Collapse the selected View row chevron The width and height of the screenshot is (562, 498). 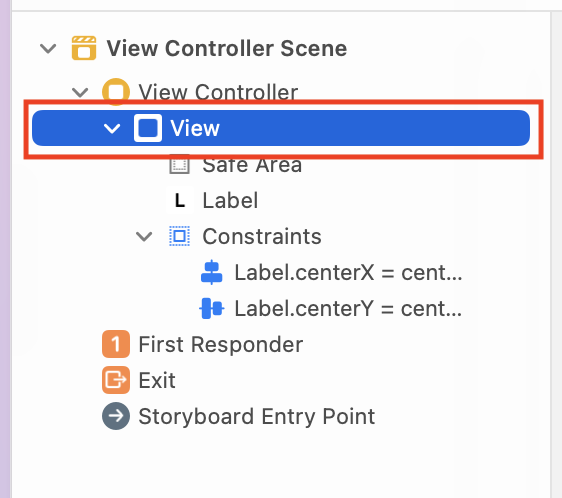pyautogui.click(x=112, y=128)
